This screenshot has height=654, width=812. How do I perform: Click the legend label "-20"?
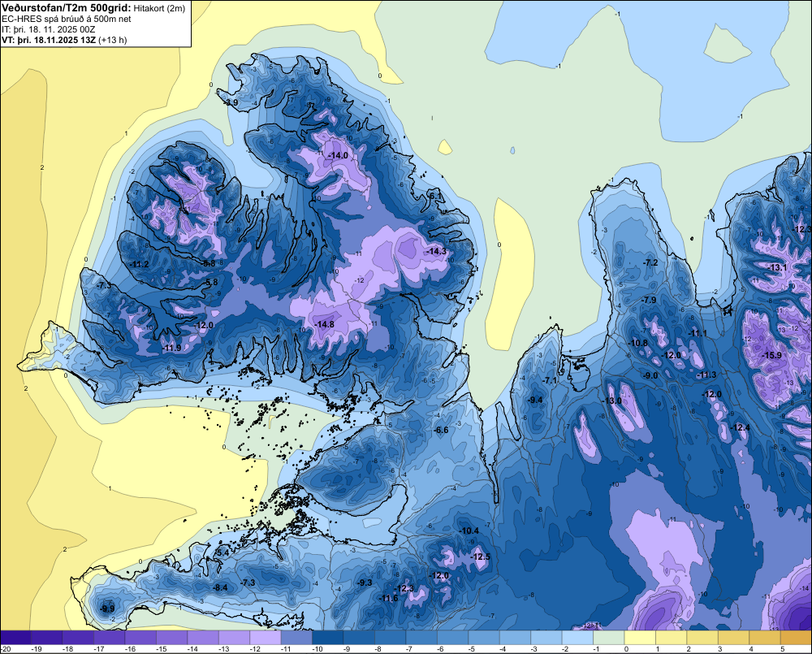(x=5, y=649)
